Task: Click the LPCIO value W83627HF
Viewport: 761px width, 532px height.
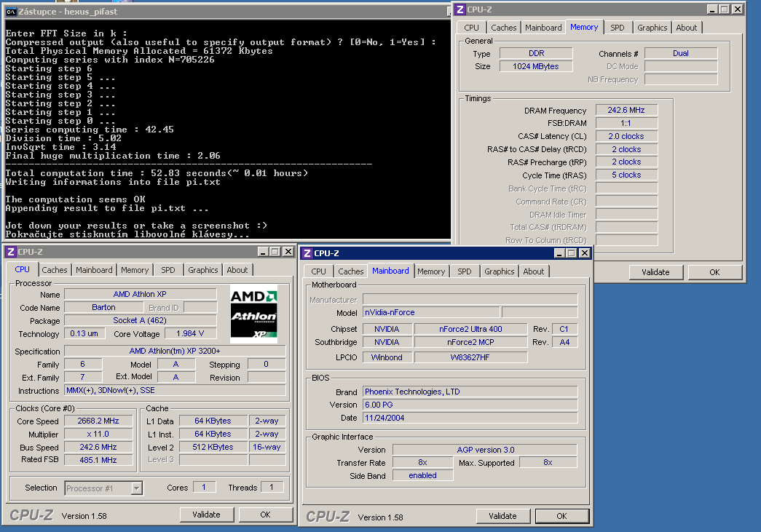Action: [470, 357]
